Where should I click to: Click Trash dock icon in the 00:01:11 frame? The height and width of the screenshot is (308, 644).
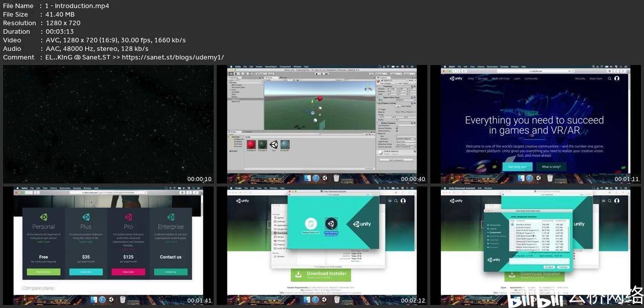[x=550, y=177]
